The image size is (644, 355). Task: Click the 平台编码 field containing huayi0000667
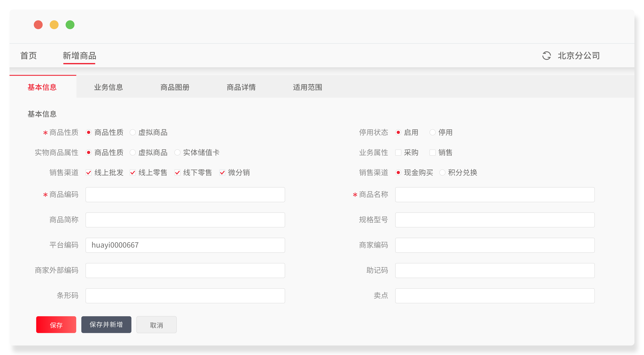pyautogui.click(x=185, y=245)
